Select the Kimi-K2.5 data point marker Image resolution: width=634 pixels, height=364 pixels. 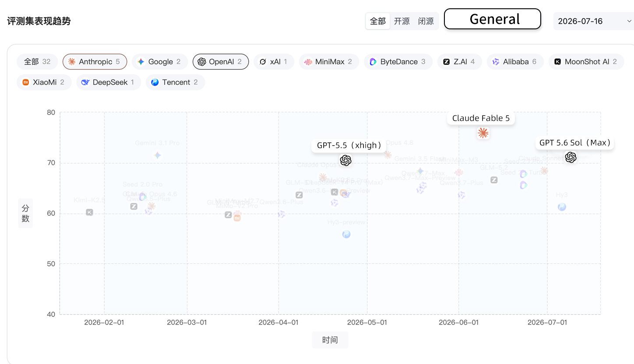89,212
